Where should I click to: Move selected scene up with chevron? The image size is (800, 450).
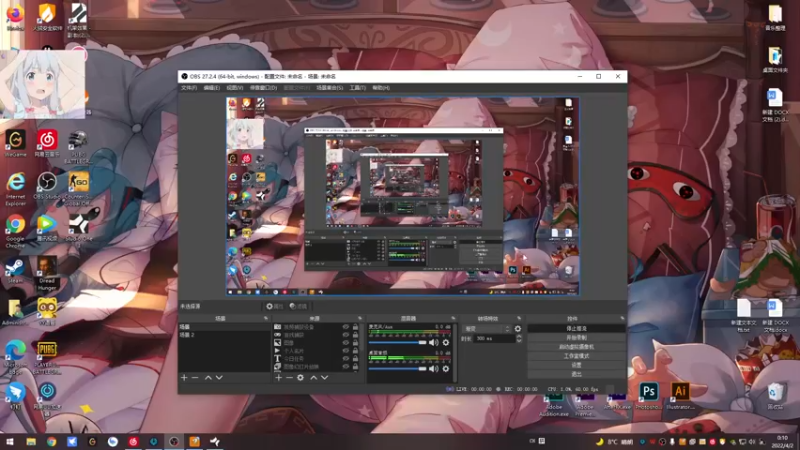[x=208, y=378]
